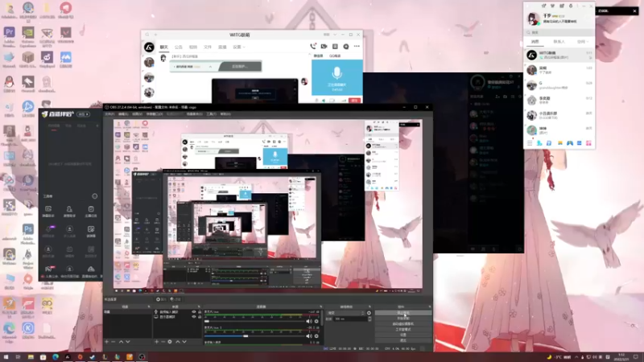Open main menu icon at QQ panel bottom

(530, 143)
